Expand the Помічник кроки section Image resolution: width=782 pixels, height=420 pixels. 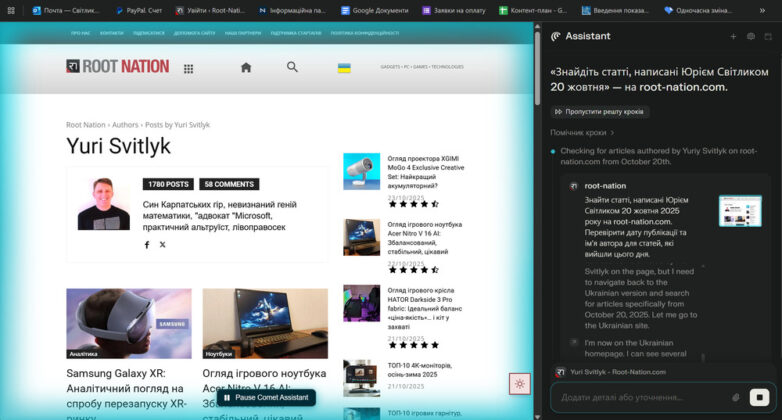[582, 133]
